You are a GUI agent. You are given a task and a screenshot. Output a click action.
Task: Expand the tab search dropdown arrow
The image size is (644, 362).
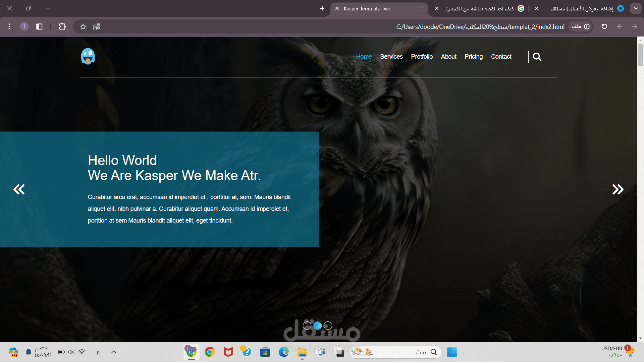(636, 8)
